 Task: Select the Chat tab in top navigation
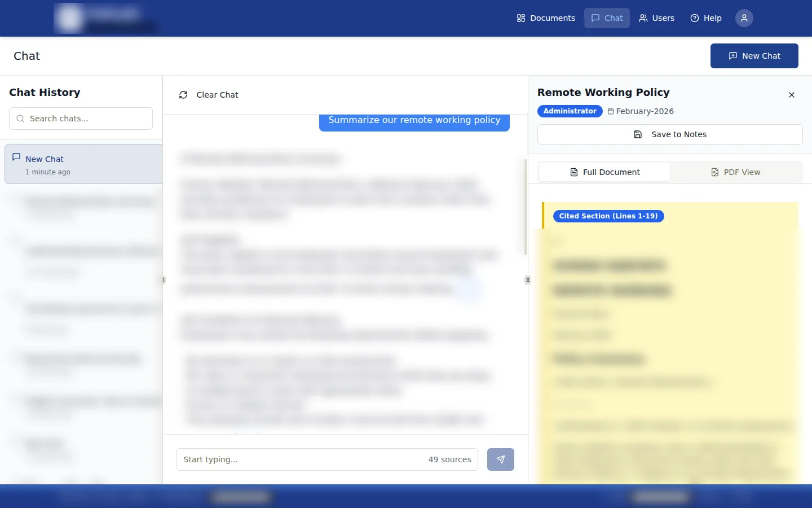(x=607, y=18)
